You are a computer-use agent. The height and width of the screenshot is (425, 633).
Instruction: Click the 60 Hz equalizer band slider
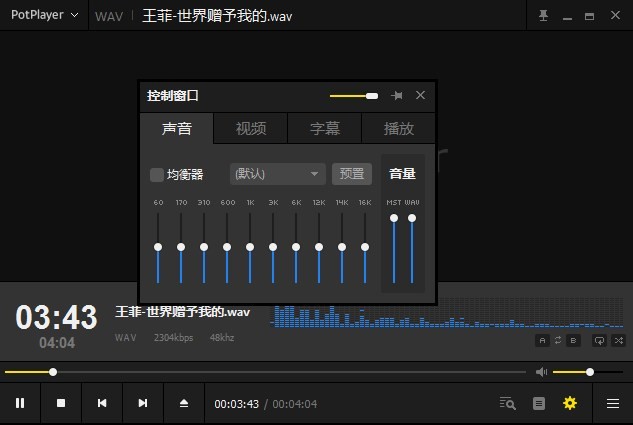[158, 247]
